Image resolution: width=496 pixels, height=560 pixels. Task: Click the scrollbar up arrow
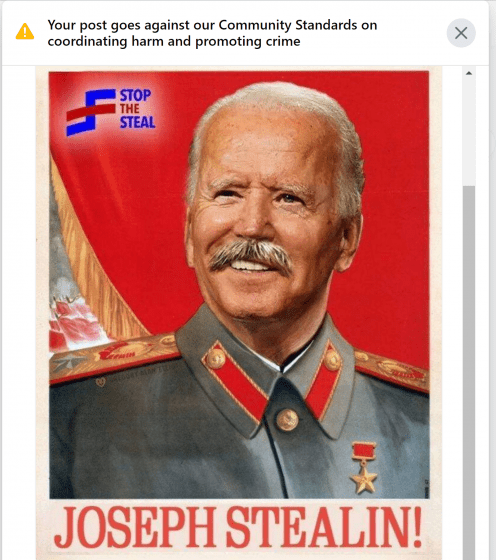click(469, 73)
